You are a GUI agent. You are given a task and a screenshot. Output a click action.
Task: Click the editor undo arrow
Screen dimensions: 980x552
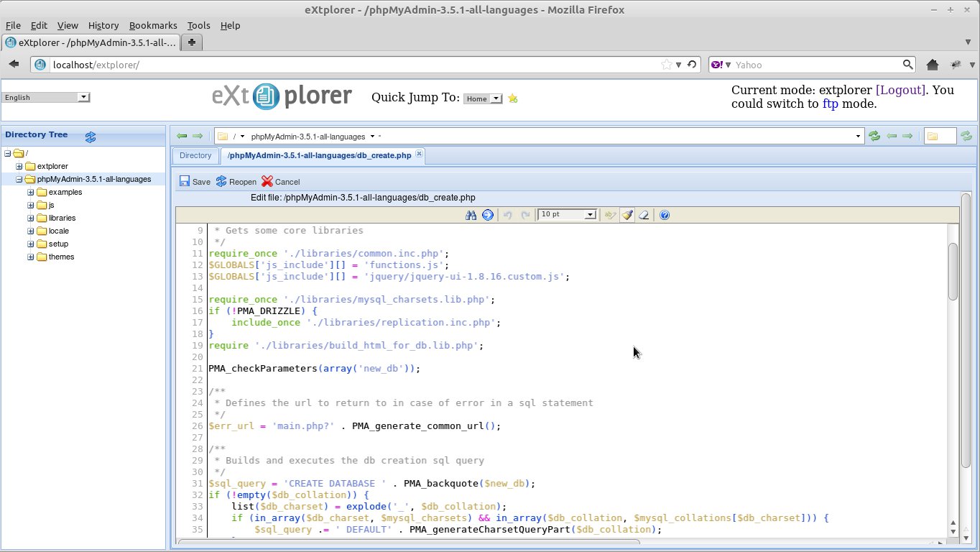[508, 215]
